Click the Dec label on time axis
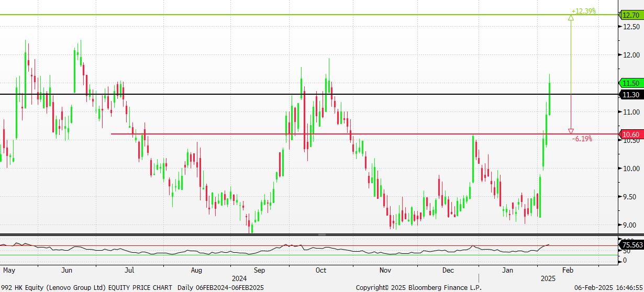The image size is (644, 292). [448, 271]
